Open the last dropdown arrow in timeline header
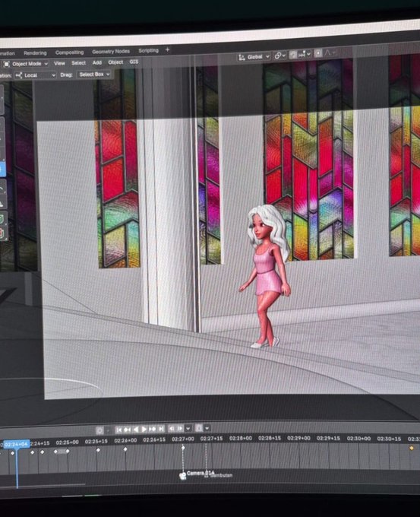 [x=207, y=428]
